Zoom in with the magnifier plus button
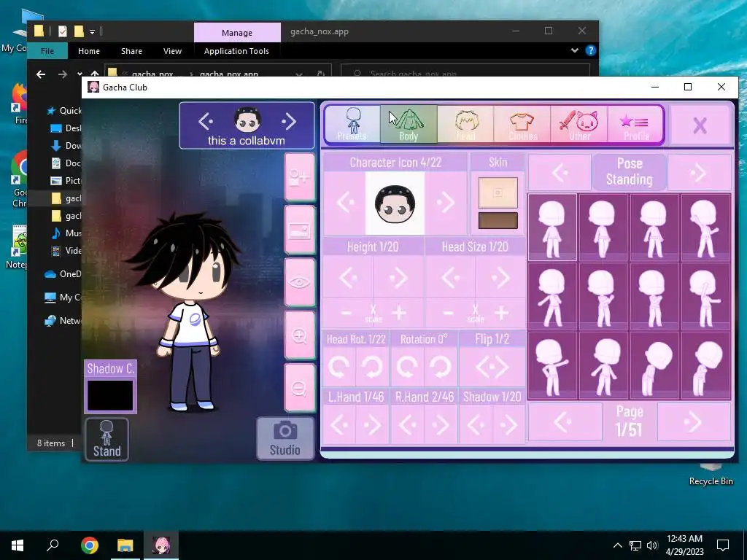Screen dimensions: 747x560 pyautogui.click(x=300, y=335)
